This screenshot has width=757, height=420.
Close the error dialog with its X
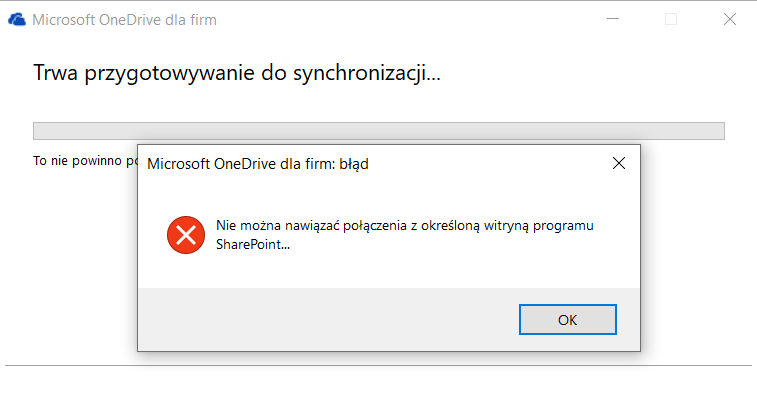pos(619,163)
